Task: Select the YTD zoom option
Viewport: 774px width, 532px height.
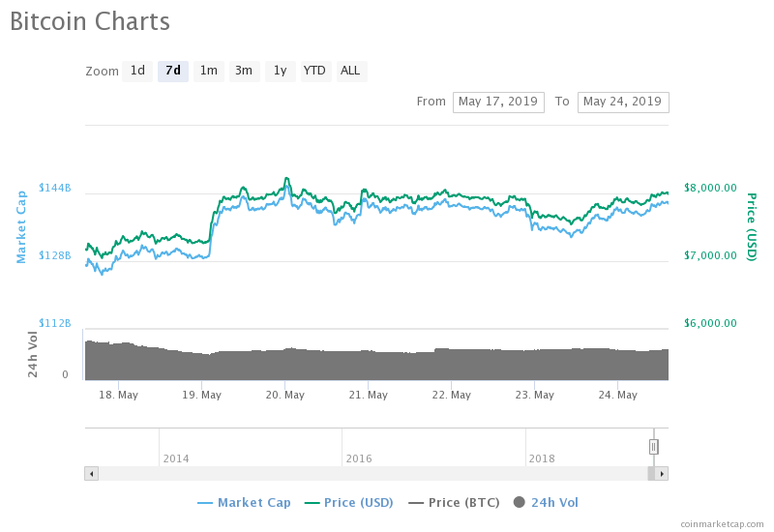Action: 315,71
